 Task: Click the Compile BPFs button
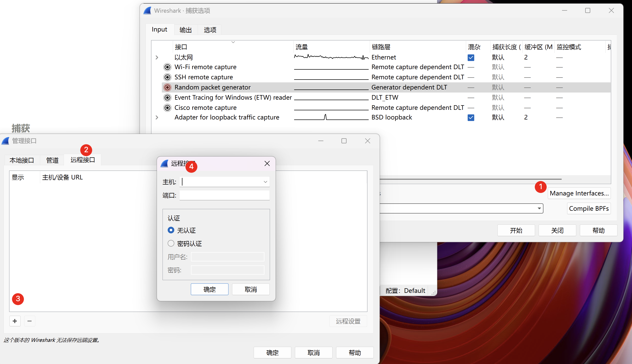coord(589,208)
